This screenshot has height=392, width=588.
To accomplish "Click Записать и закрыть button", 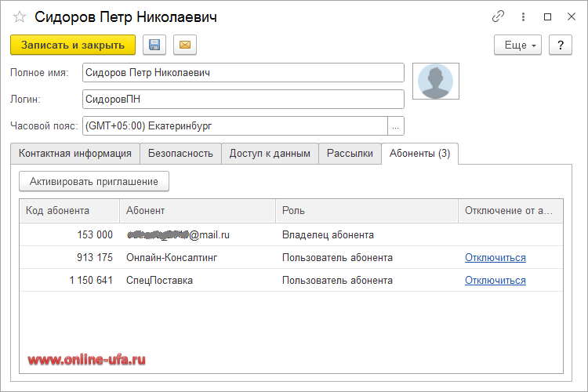I will [x=73, y=45].
